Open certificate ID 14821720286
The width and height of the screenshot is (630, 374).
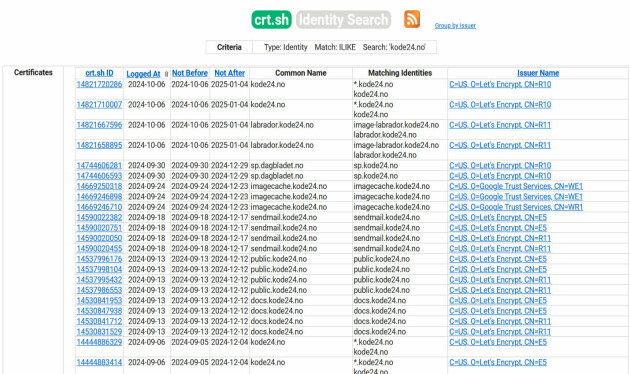[x=99, y=84]
